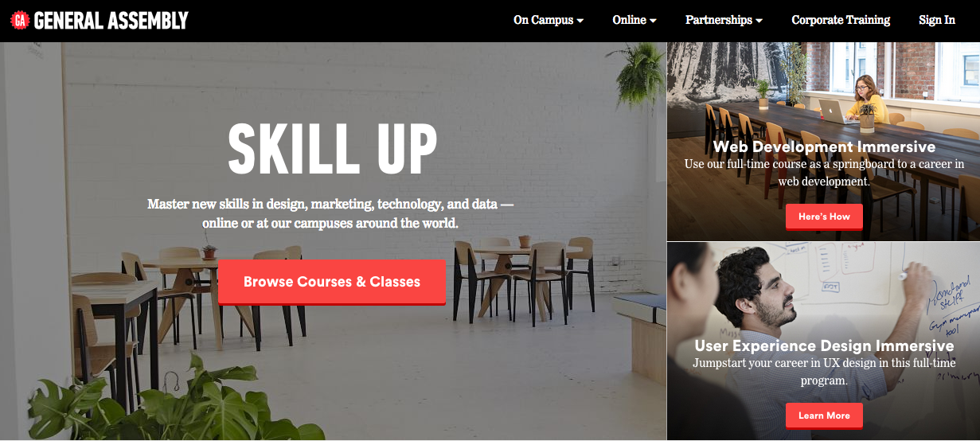Viewport: 980px width, 441px height.
Task: Open the Web Development Immersive heading
Action: click(824, 147)
